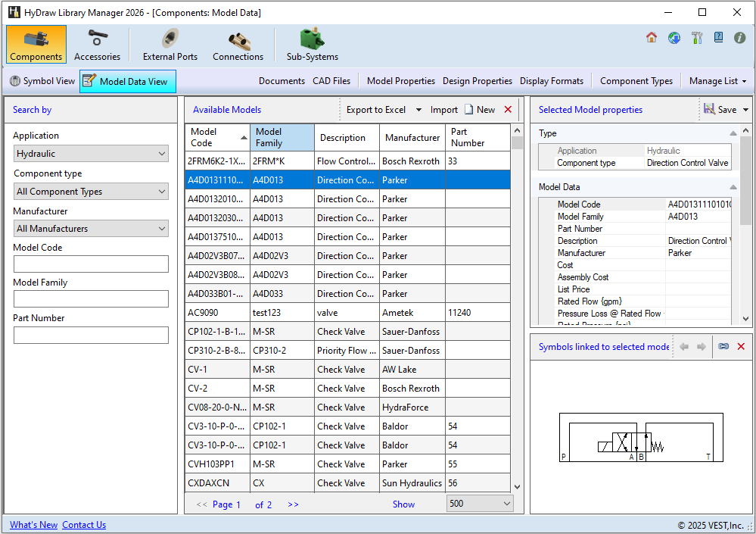Create a New model

point(481,110)
